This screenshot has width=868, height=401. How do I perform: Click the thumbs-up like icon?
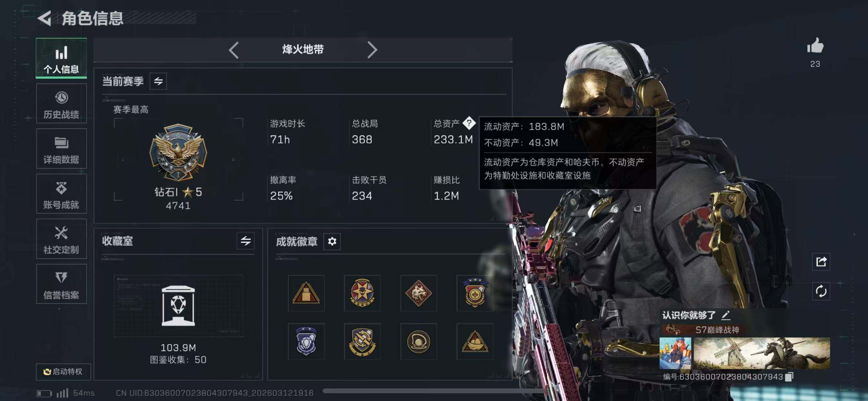tap(815, 46)
